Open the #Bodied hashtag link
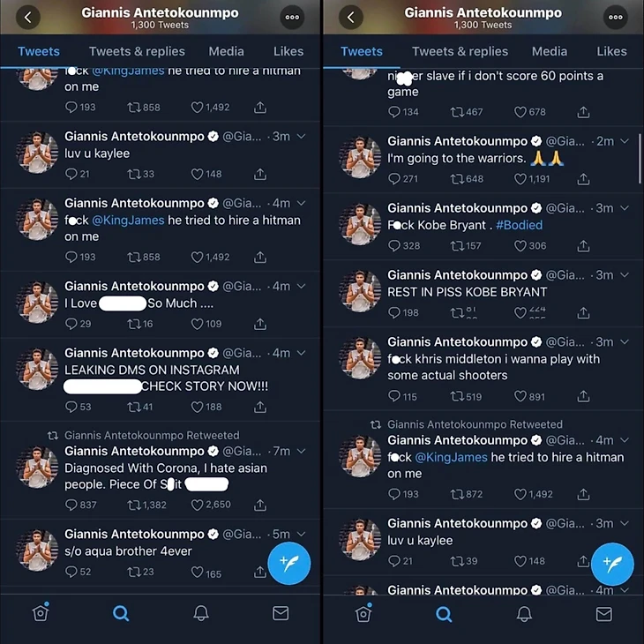 click(519, 225)
